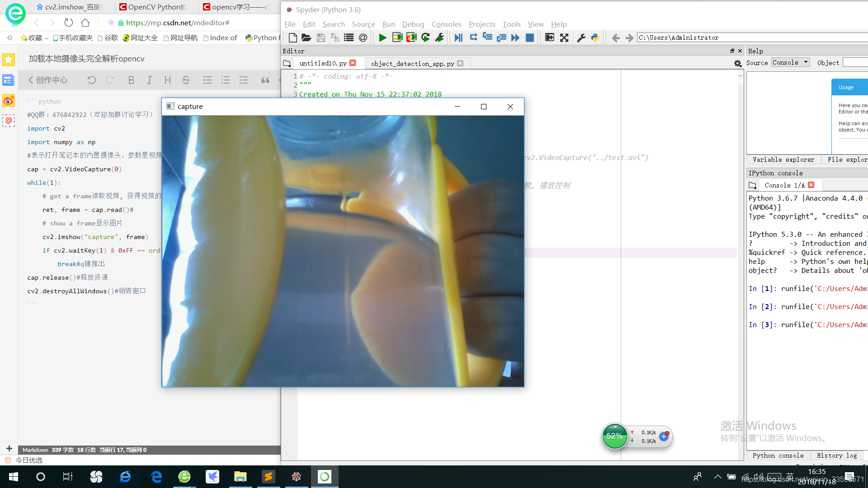The image size is (868, 488).
Task: Go back in Spyder directory history
Action: pyautogui.click(x=616, y=38)
